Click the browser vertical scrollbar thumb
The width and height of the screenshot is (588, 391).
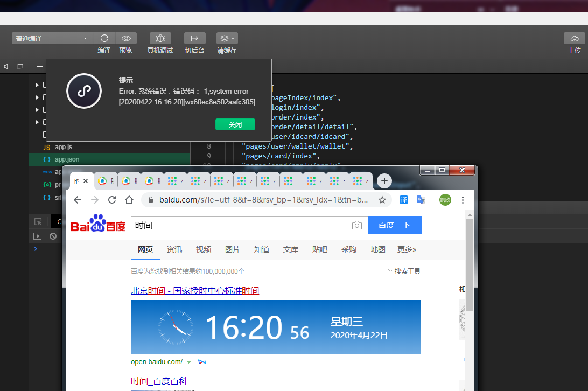coord(470,265)
